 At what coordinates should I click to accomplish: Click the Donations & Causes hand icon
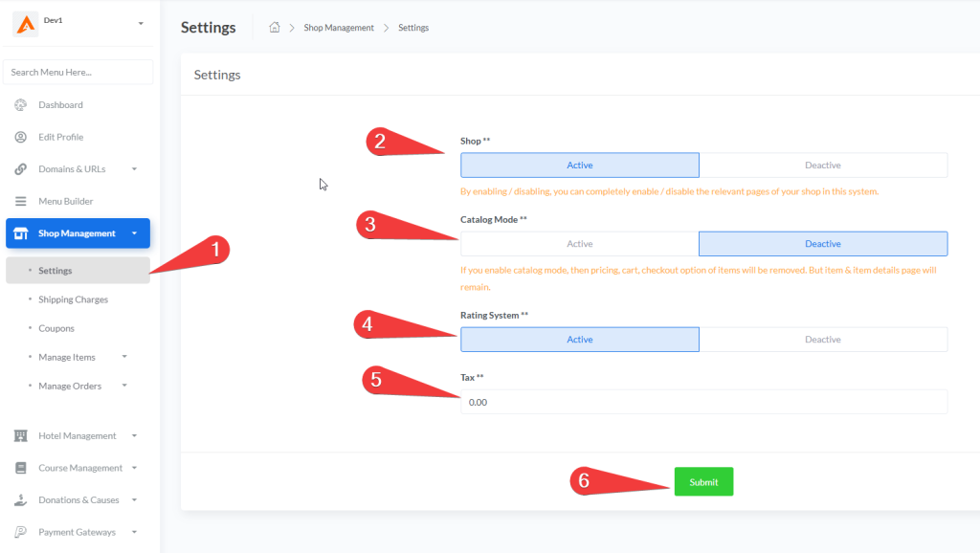[20, 500]
